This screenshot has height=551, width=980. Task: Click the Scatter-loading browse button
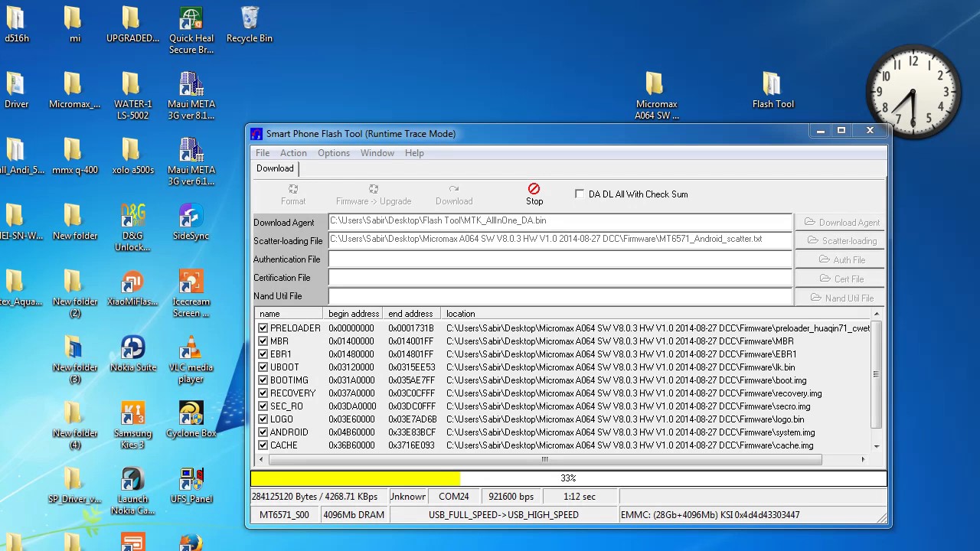click(841, 241)
